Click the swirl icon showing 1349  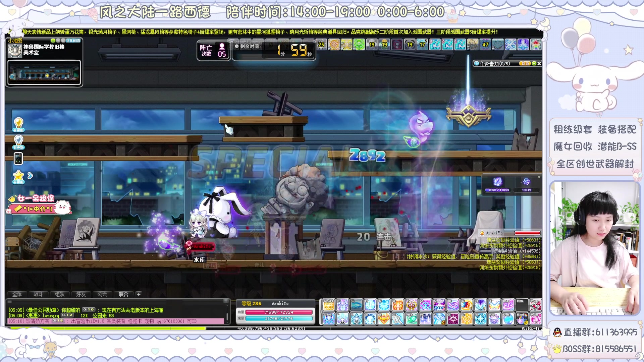click(x=526, y=182)
